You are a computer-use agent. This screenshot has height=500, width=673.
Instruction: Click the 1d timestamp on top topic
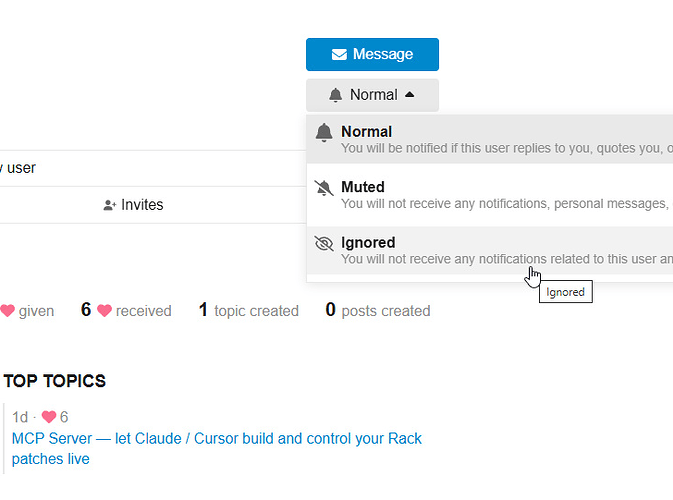[20, 417]
